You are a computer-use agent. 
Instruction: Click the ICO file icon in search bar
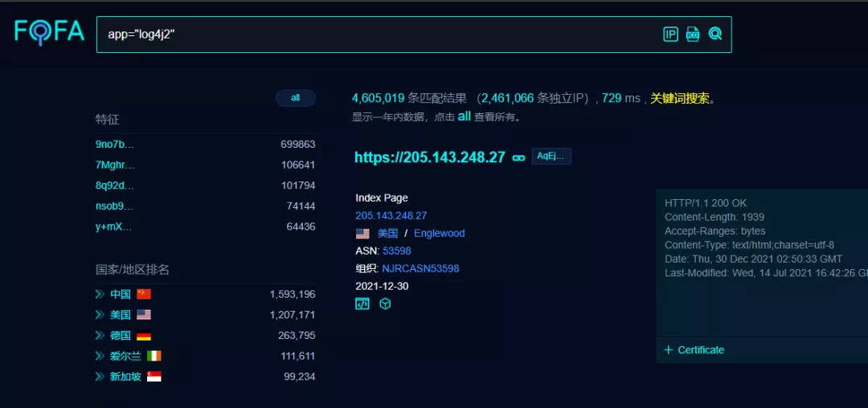tap(693, 34)
